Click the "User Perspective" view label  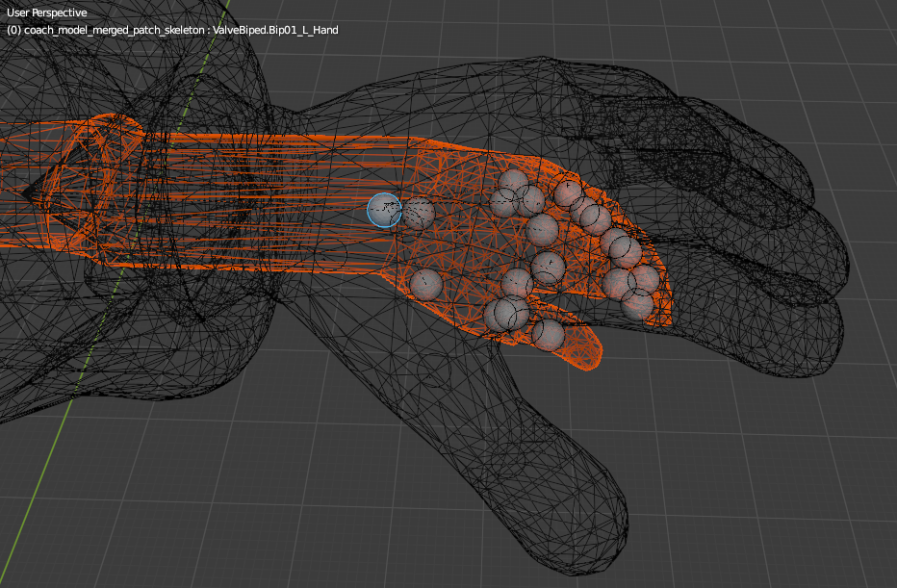pos(47,13)
